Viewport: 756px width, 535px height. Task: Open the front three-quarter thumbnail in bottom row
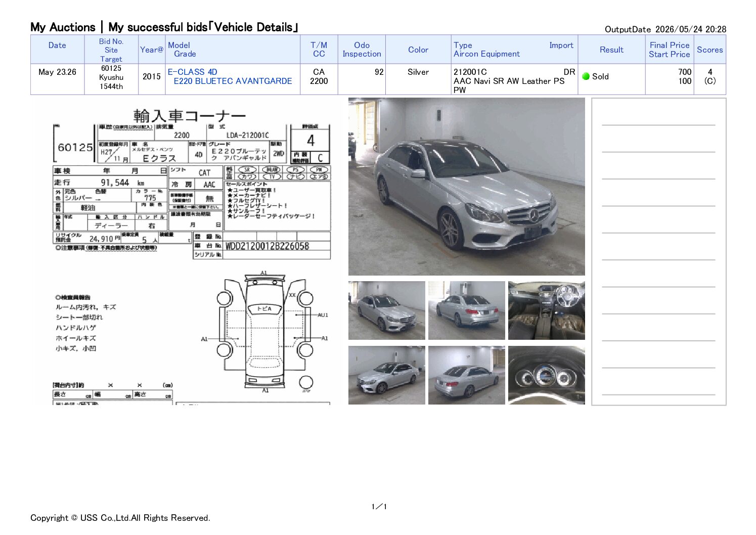(386, 375)
